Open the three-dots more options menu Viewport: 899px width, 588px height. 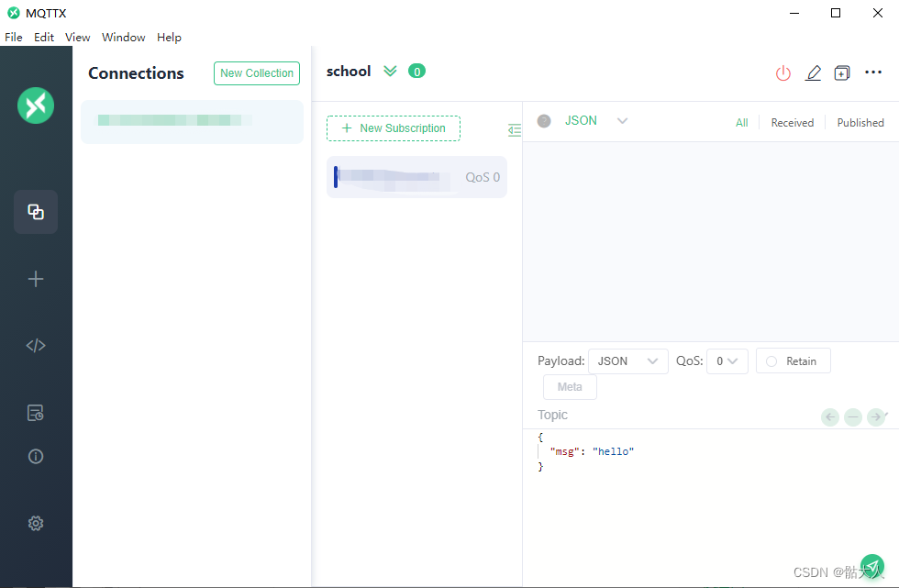[x=873, y=72]
